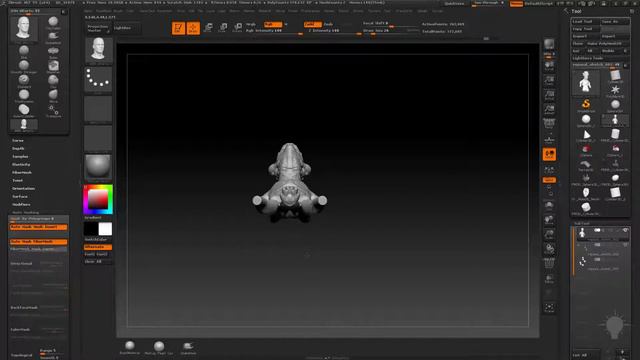Click the Save As tool button
Viewport: 640px width, 360px height.
coord(615,22)
